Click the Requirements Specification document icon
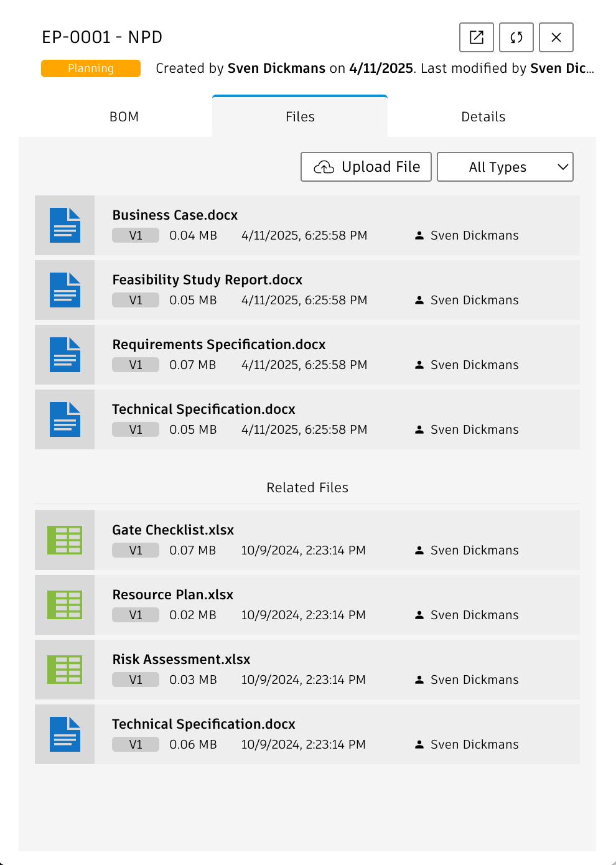 pyautogui.click(x=65, y=355)
